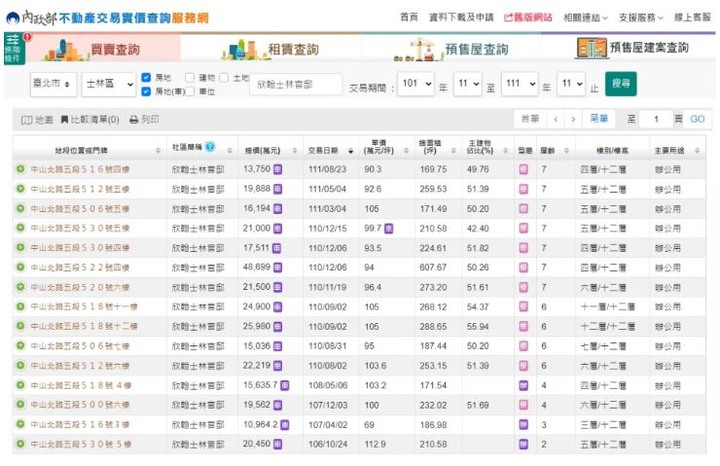The width and height of the screenshot is (720, 466).
Task: Expand row 中山北路五段516號四樓 with green plus
Action: click(x=20, y=169)
